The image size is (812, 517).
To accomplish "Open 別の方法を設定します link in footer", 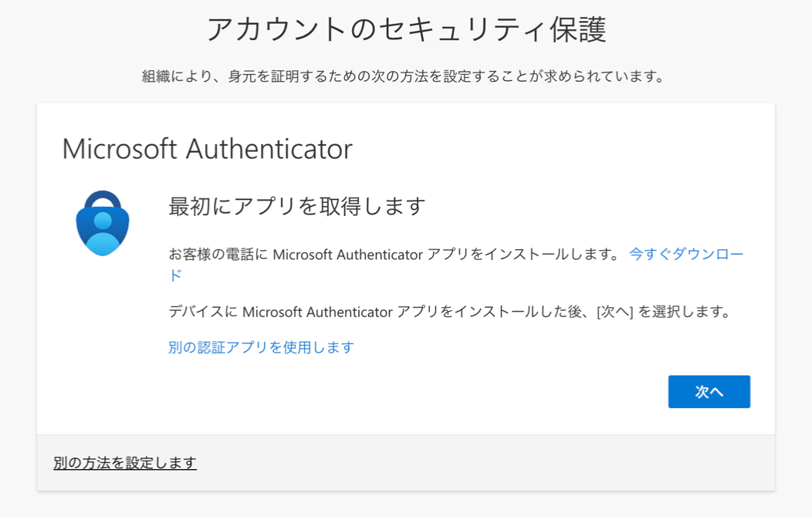I will [125, 463].
